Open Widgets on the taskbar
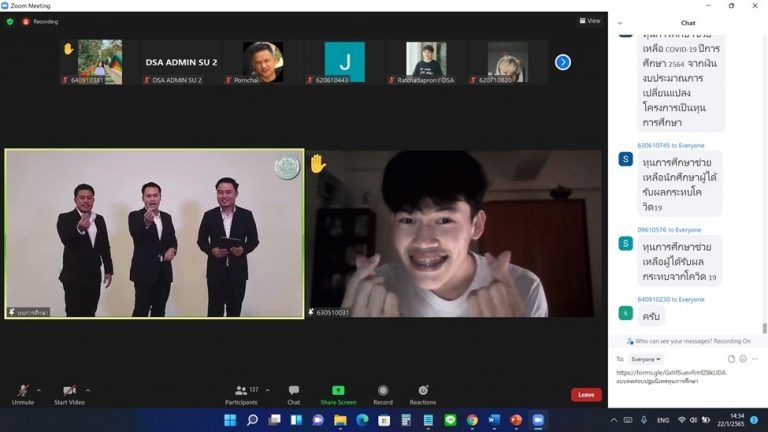The width and height of the screenshot is (768, 432). point(296,420)
